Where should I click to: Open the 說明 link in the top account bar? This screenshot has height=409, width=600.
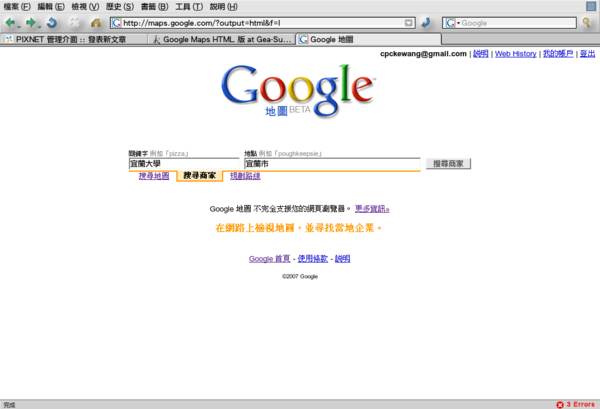(x=481, y=54)
